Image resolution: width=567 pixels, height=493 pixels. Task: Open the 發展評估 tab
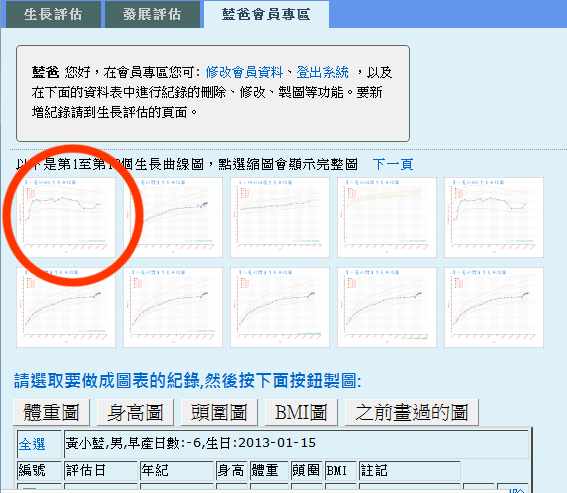point(152,14)
